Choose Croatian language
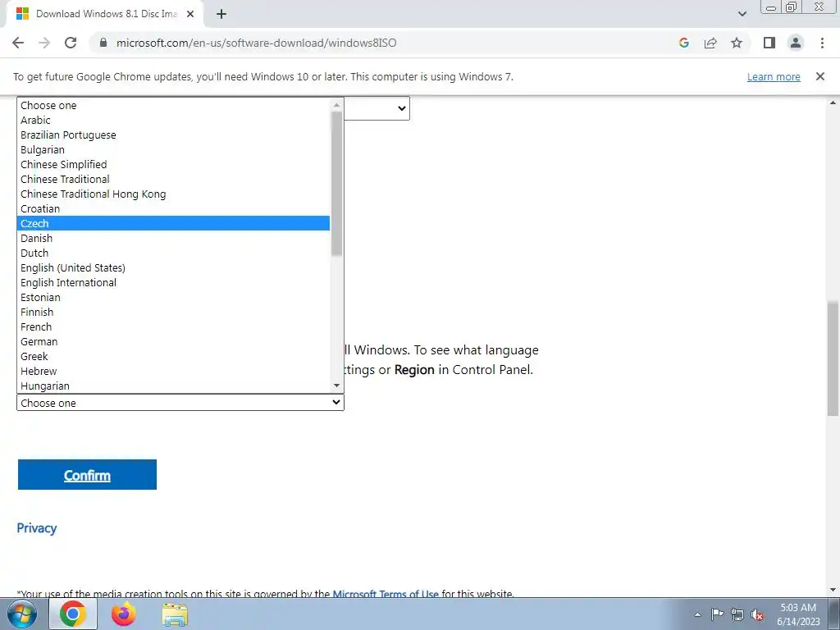The image size is (840, 630). pyautogui.click(x=173, y=208)
